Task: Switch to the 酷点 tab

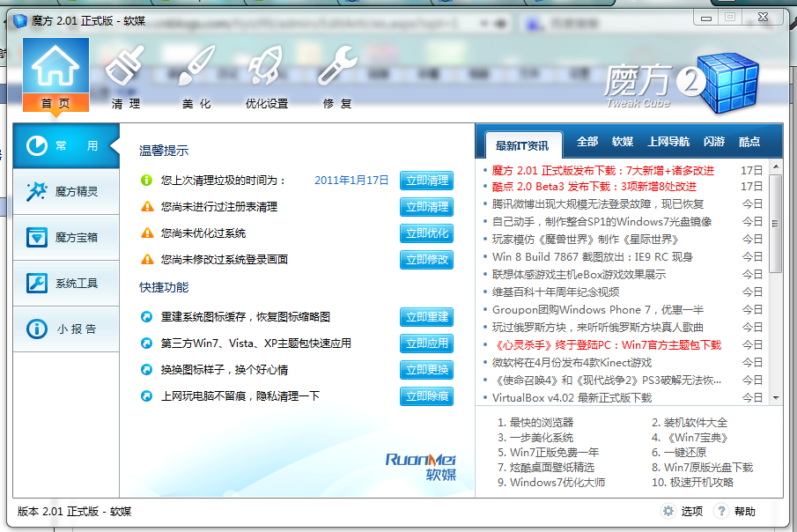Action: click(x=749, y=142)
